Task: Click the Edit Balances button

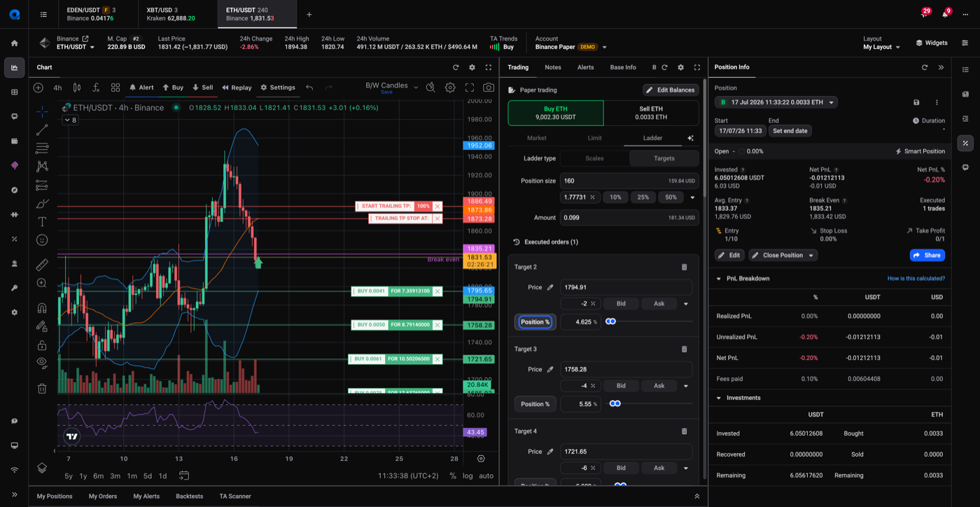Action: tap(671, 90)
